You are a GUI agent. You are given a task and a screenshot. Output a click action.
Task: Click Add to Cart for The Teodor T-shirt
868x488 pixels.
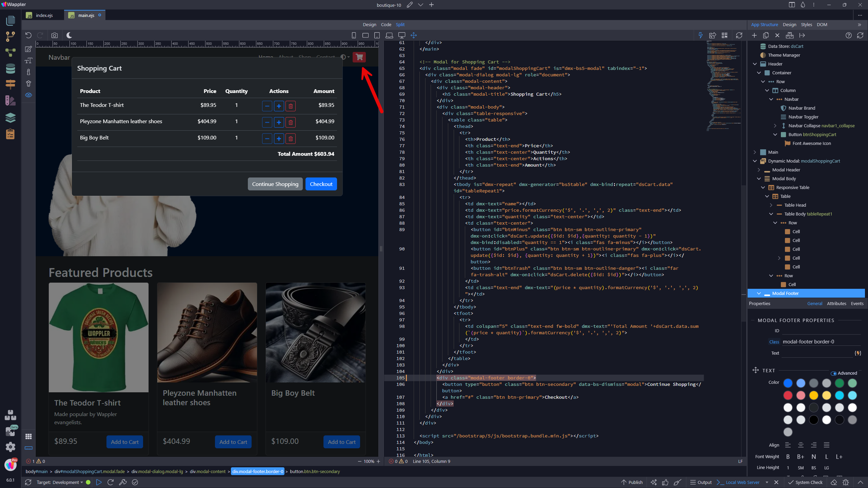coord(125,442)
